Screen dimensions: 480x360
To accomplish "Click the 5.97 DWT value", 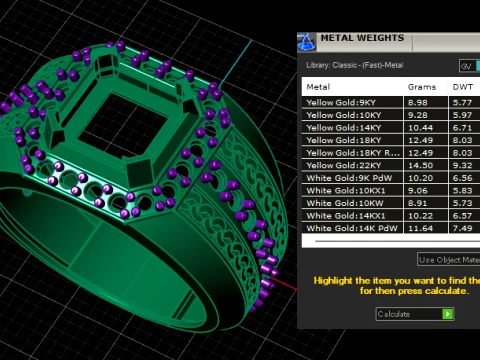I will 462,115.
